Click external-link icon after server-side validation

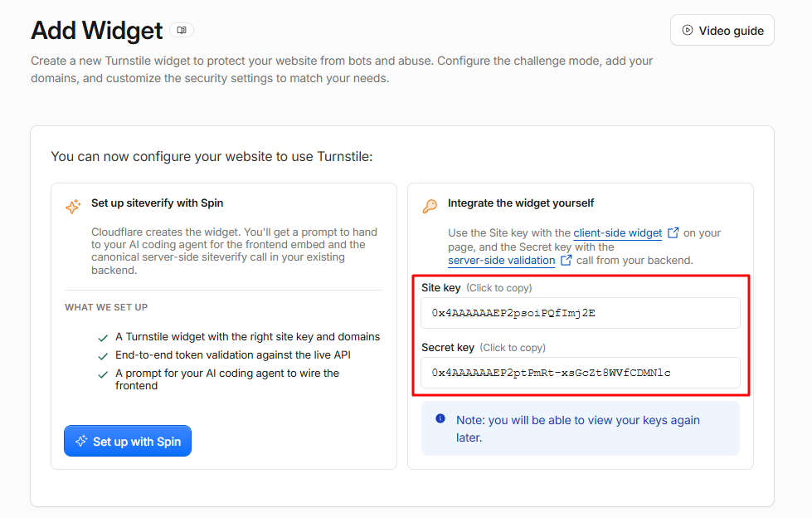click(x=566, y=260)
